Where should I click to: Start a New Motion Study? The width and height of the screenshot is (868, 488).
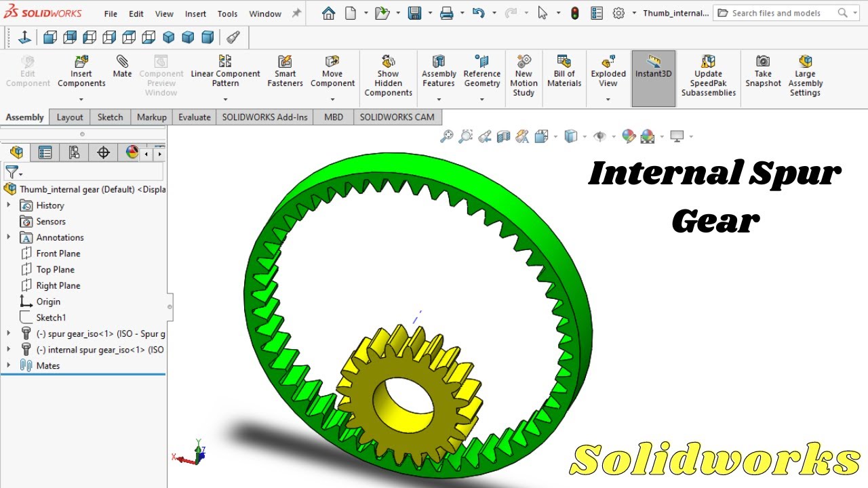point(524,76)
